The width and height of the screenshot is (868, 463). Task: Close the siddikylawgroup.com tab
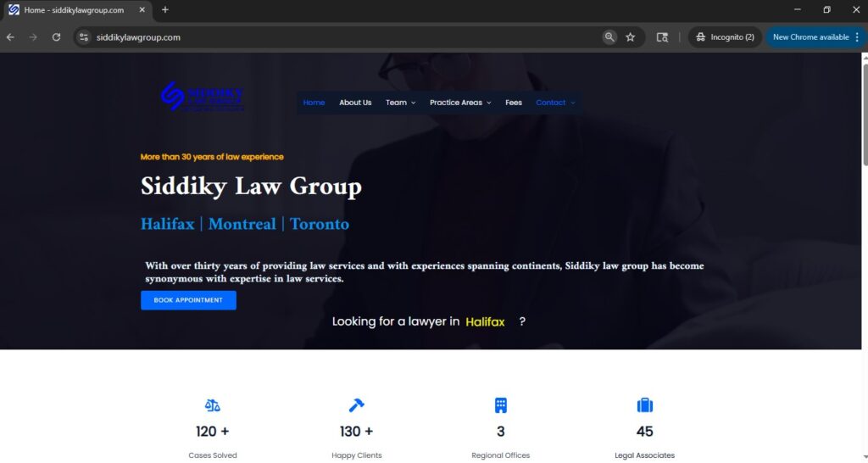click(x=142, y=10)
